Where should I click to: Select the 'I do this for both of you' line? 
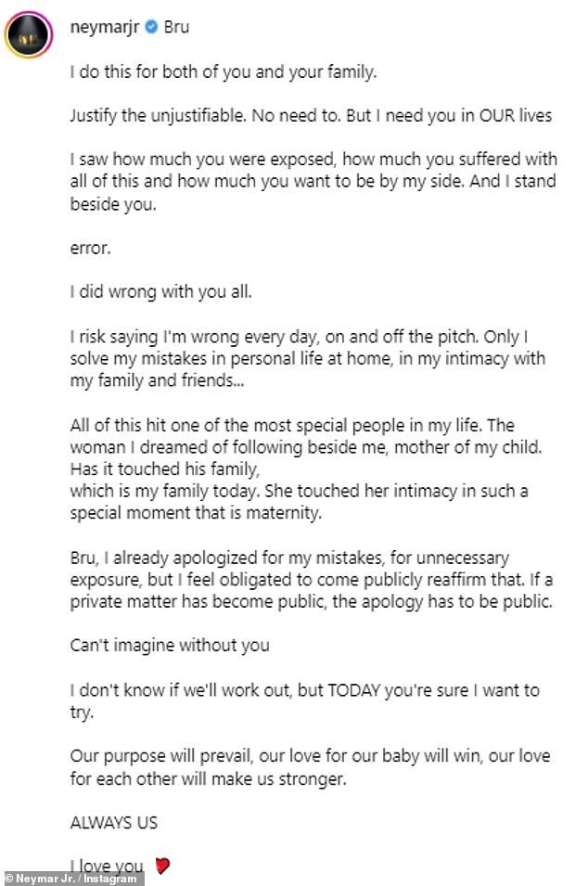pyautogui.click(x=224, y=72)
